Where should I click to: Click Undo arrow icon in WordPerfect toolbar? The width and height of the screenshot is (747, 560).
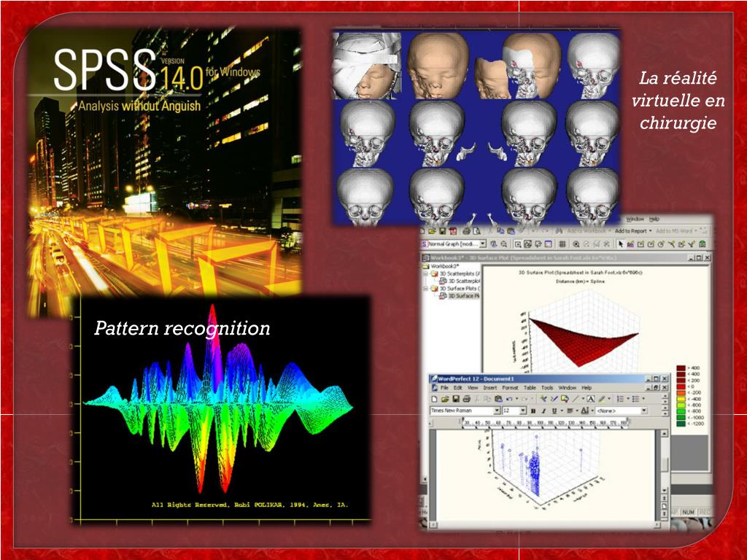509,399
